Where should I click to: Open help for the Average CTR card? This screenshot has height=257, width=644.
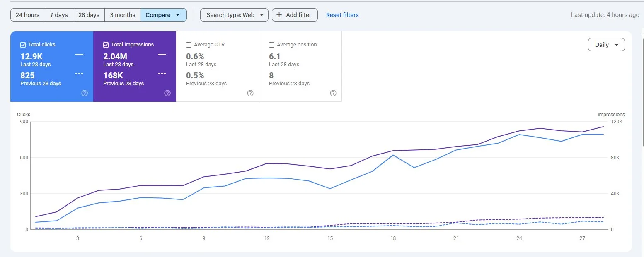point(250,93)
